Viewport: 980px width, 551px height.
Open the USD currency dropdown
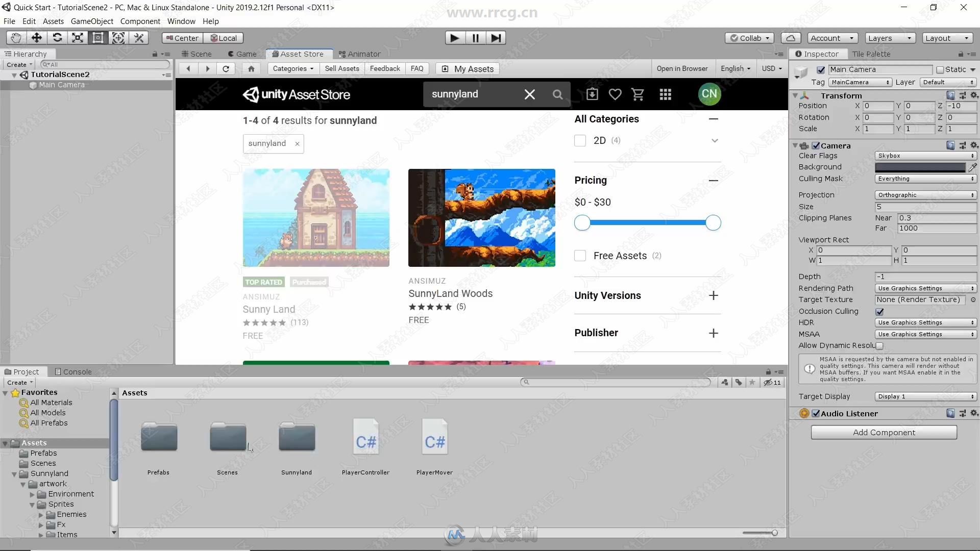click(772, 68)
